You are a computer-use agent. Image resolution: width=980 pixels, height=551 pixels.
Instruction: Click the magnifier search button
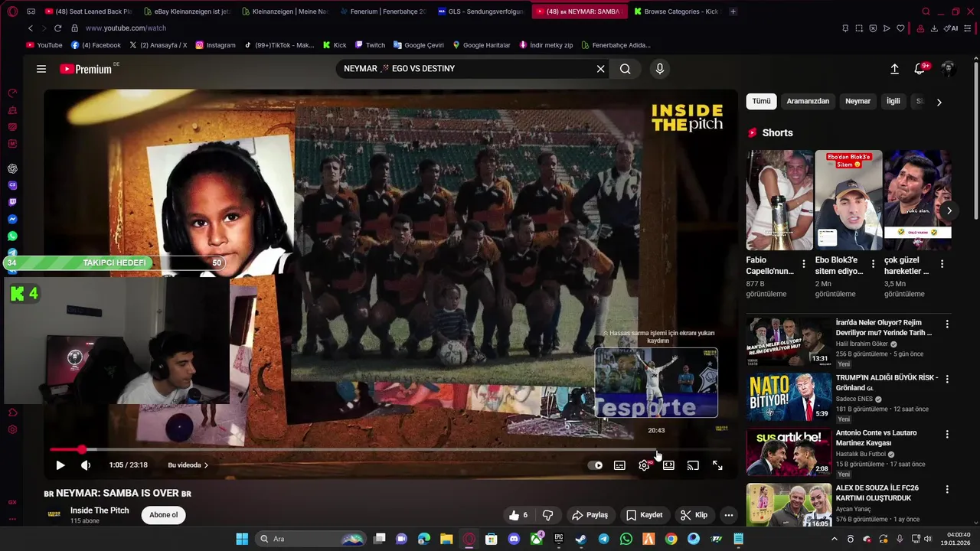(626, 69)
